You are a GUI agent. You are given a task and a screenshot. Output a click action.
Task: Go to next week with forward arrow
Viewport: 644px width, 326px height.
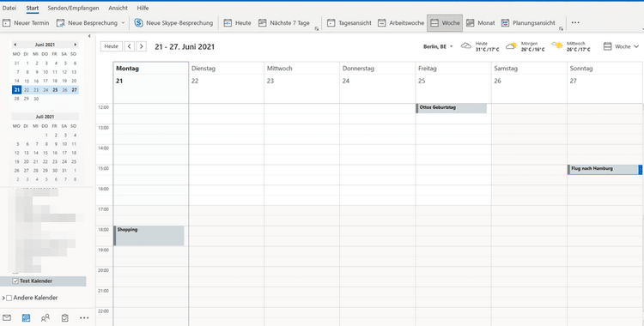[x=142, y=46]
